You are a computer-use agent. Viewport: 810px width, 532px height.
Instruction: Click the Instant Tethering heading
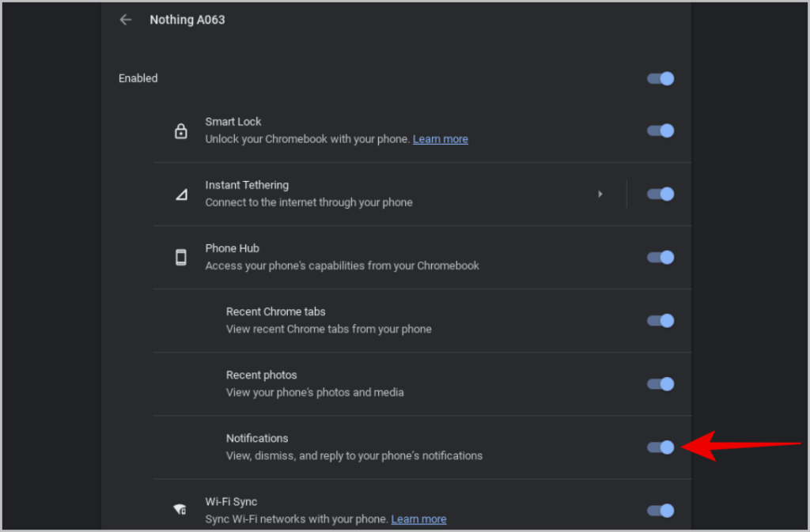pos(247,185)
